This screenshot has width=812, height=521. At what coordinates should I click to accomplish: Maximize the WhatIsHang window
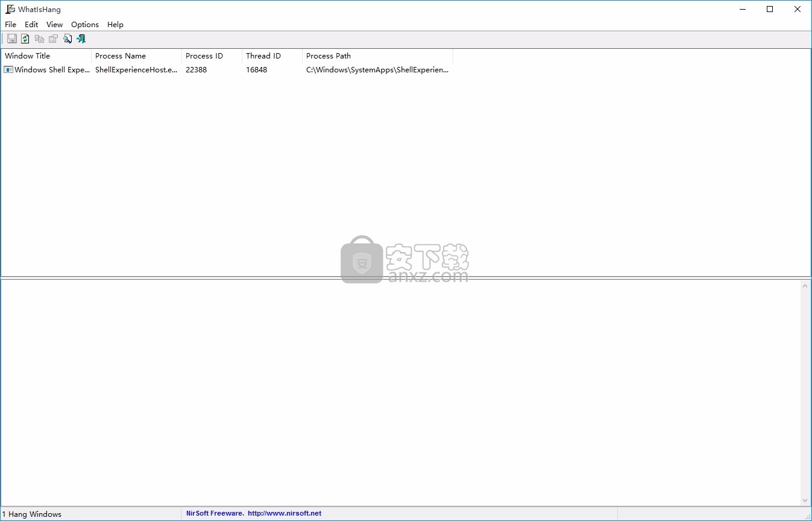click(x=770, y=9)
